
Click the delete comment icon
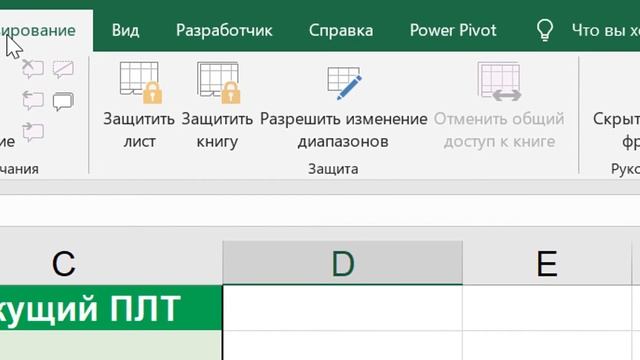click(x=33, y=69)
